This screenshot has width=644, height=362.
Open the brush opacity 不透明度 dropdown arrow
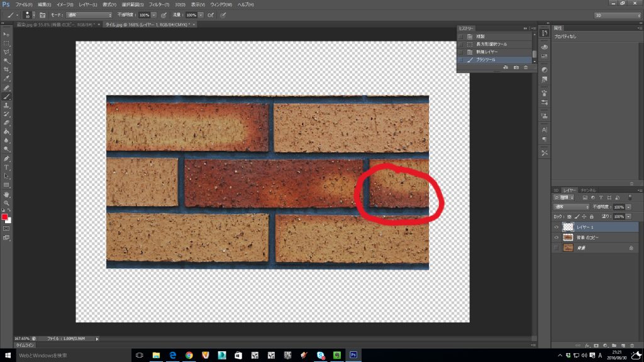(154, 14)
